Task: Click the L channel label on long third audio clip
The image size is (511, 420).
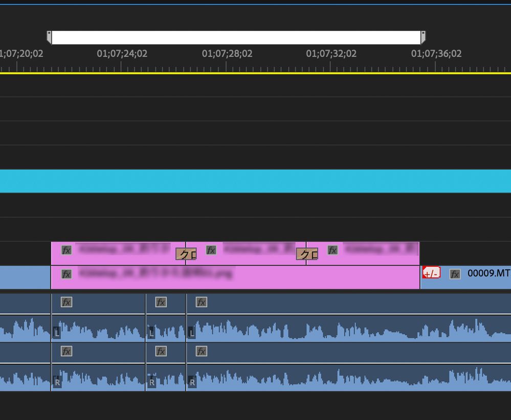Action: click(192, 333)
